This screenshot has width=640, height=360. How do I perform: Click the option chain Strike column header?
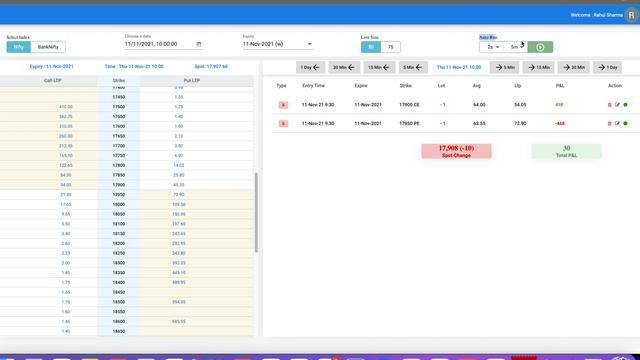pos(119,80)
